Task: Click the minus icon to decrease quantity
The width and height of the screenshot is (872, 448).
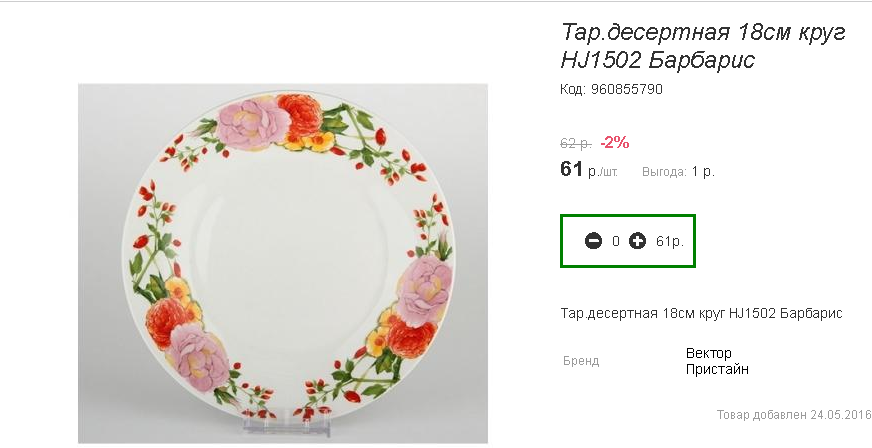Action: [593, 241]
